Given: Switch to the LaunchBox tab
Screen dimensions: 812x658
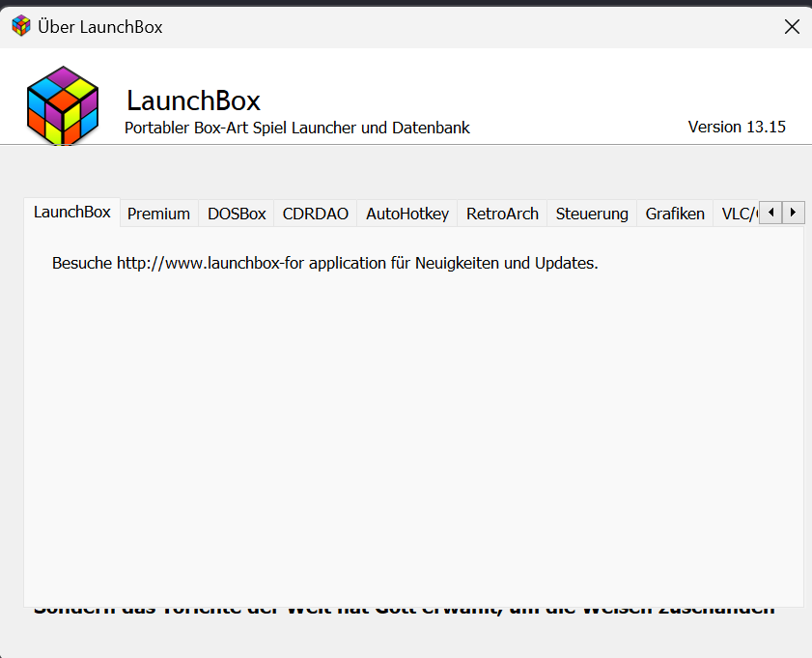Looking at the screenshot, I should click(x=72, y=212).
